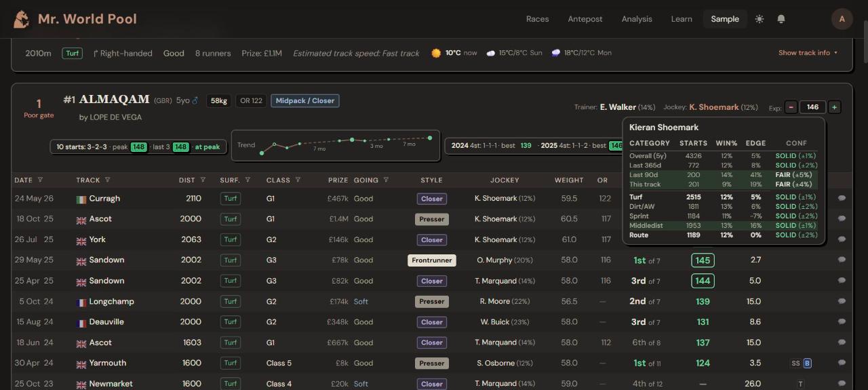Click jockey O. Murphy (20%)
This screenshot has height=390, width=868.
(505, 260)
